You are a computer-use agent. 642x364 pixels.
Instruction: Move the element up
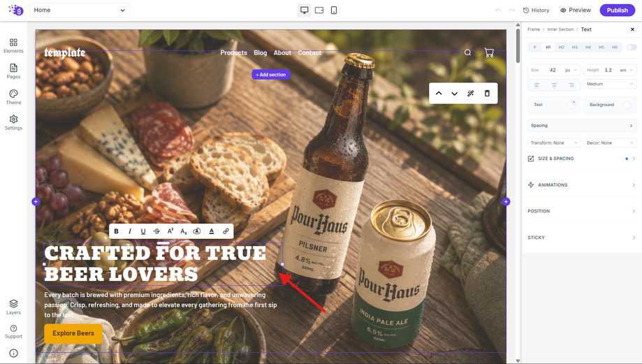[x=439, y=94]
